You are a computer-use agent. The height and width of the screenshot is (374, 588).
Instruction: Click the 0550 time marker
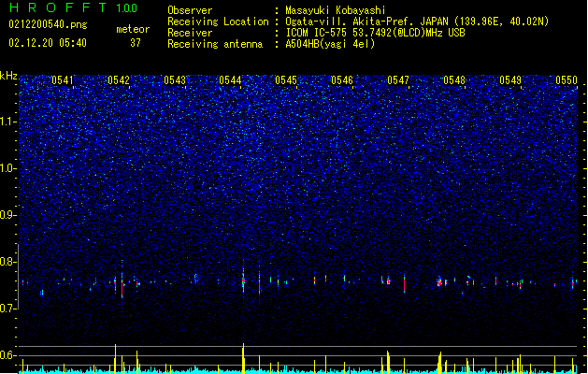point(566,80)
